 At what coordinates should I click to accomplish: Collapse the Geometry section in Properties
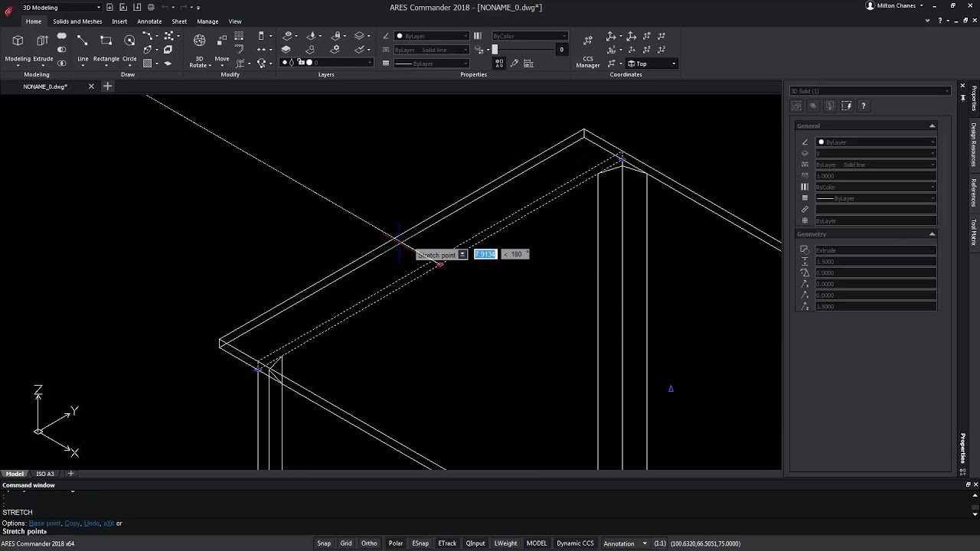(932, 234)
